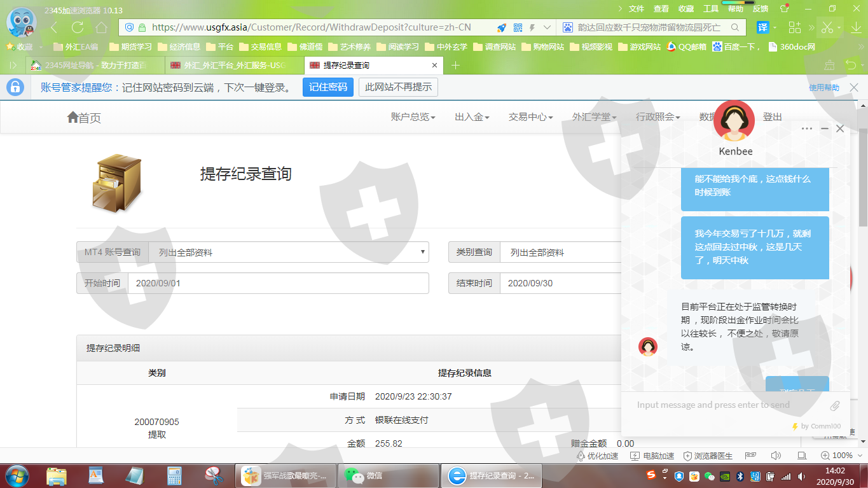Click the 记住密码 button
The width and height of the screenshot is (868, 488).
click(x=327, y=87)
